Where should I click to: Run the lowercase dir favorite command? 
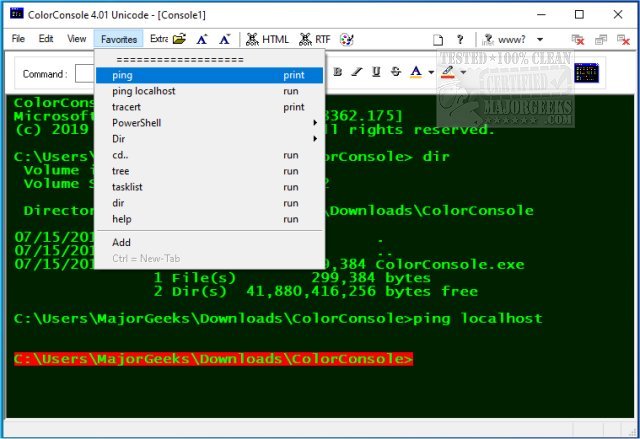(209, 203)
